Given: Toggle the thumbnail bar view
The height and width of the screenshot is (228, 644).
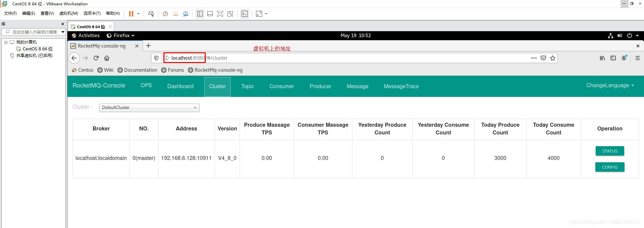Looking at the screenshot, I should 210,14.
